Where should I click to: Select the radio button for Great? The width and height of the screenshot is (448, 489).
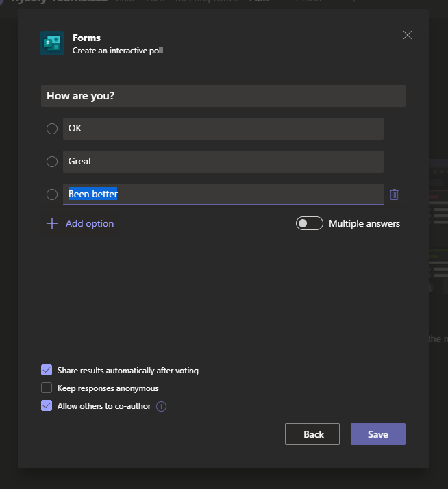coord(52,162)
